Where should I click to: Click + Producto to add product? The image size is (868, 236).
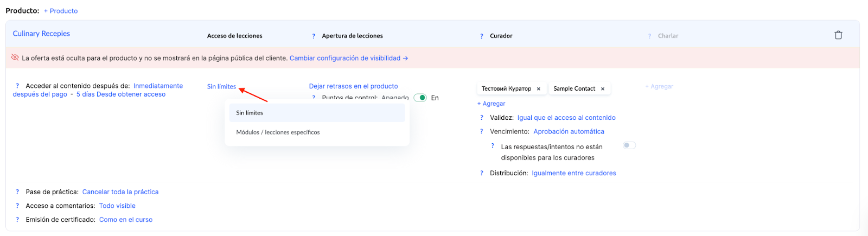(61, 11)
